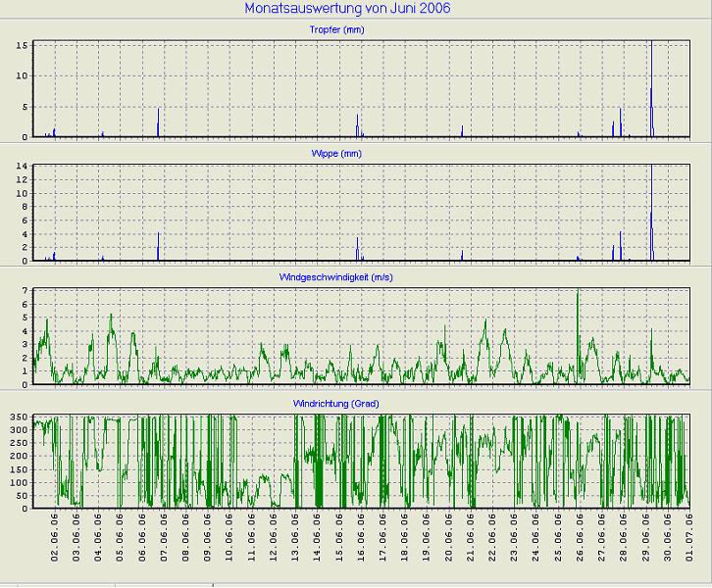
Task: Click the highest wind speed peak
Action: point(578,294)
